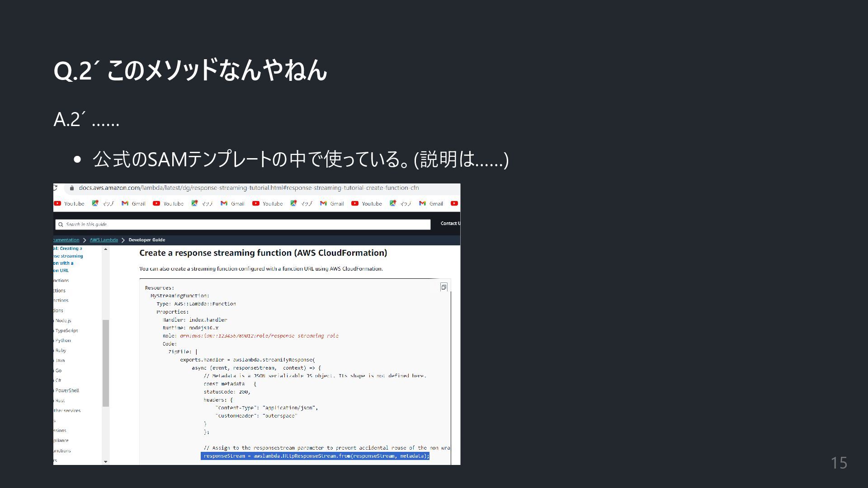The height and width of the screenshot is (488, 868).
Task: Click the sidebar scrollbar thumb
Action: click(x=106, y=363)
